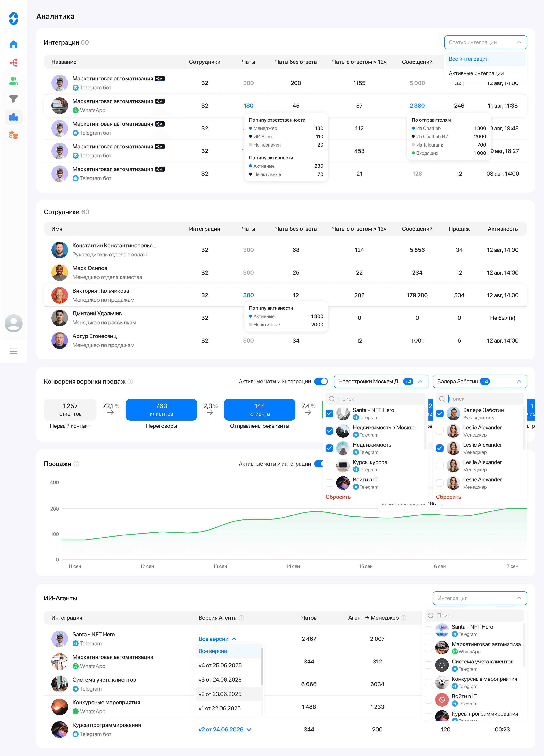Toggle Активные чаты switch in Конверсия воронки
This screenshot has height=756, width=544.
[x=321, y=381]
